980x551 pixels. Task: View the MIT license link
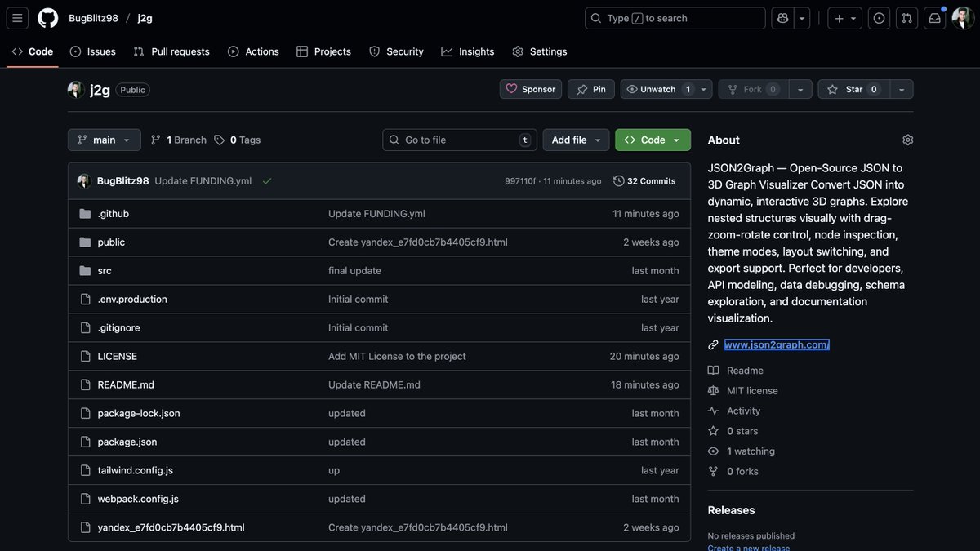[x=752, y=391]
